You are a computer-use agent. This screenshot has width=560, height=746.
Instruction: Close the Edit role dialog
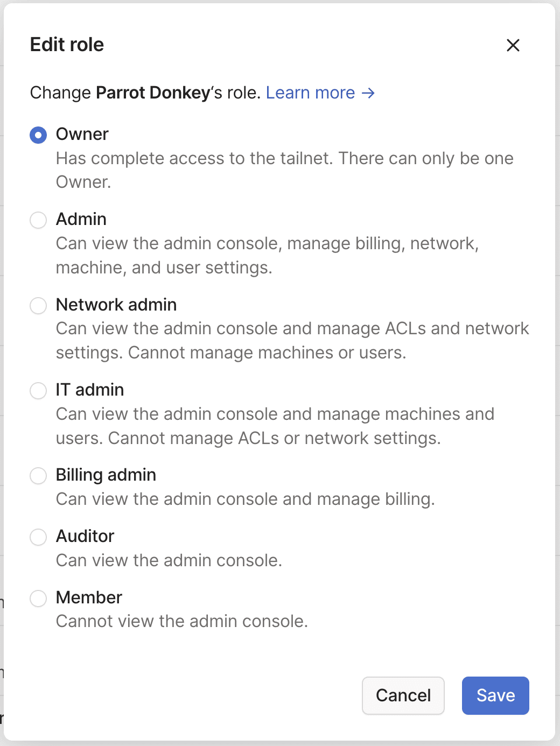[513, 45]
